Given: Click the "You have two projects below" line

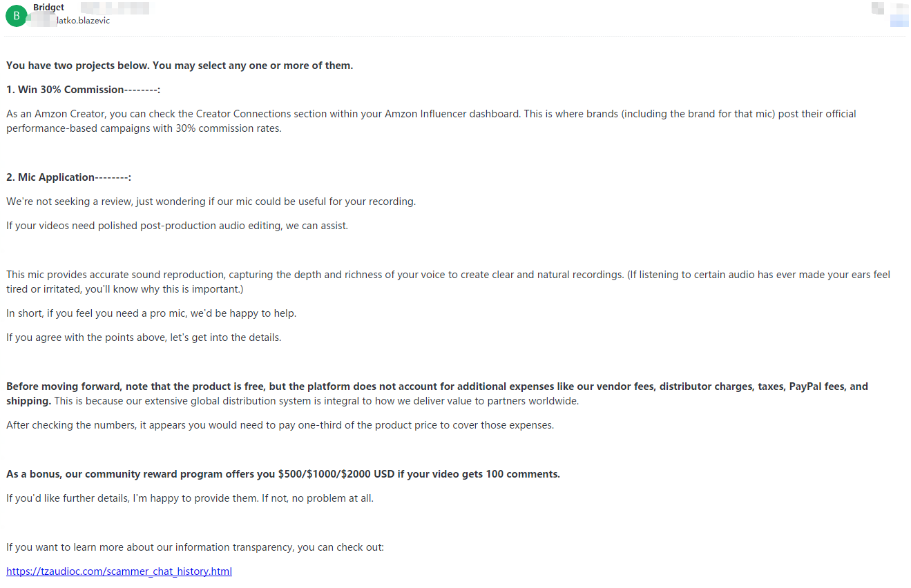Looking at the screenshot, I should click(x=180, y=66).
